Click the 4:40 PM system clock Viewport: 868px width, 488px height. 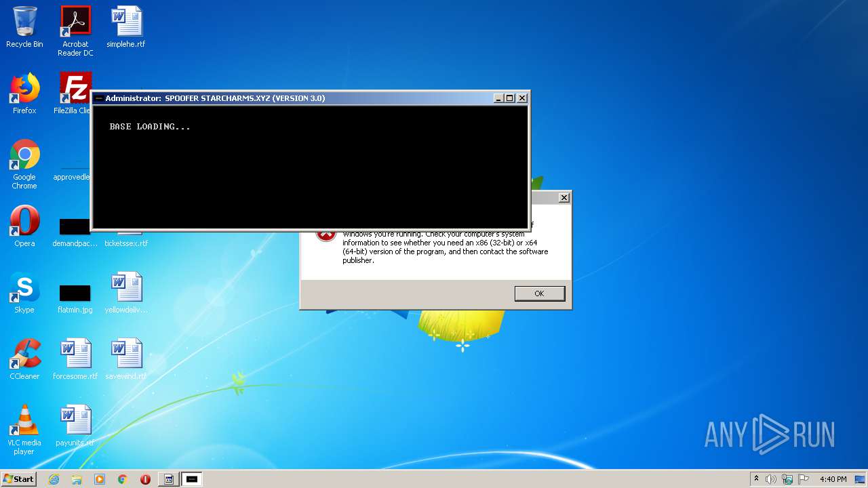point(833,479)
